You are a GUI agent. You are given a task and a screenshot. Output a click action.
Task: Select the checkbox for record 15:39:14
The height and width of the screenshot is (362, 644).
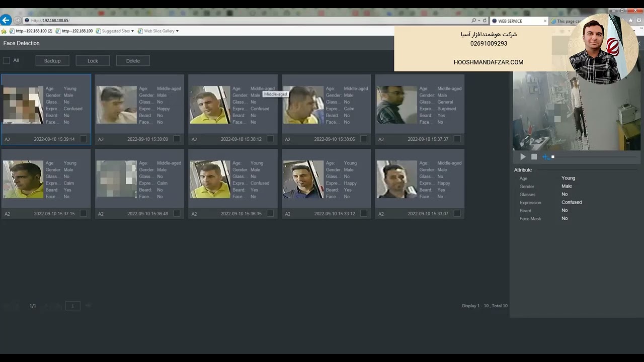point(84,139)
